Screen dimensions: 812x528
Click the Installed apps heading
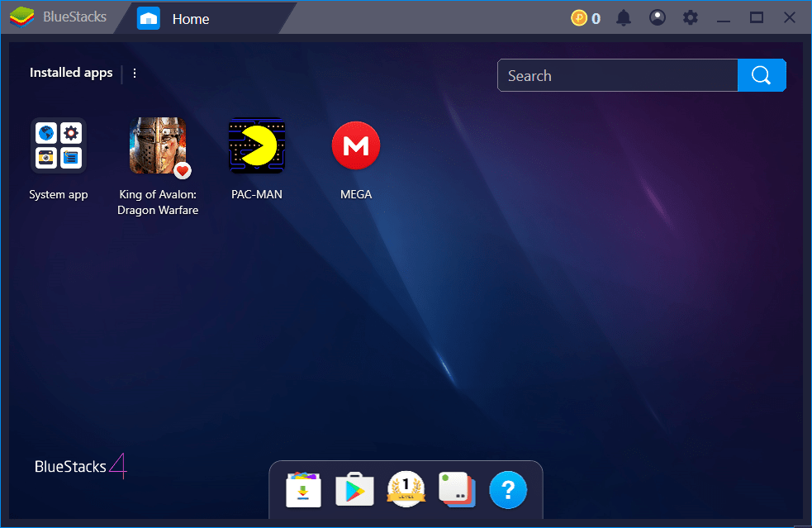[x=71, y=73]
